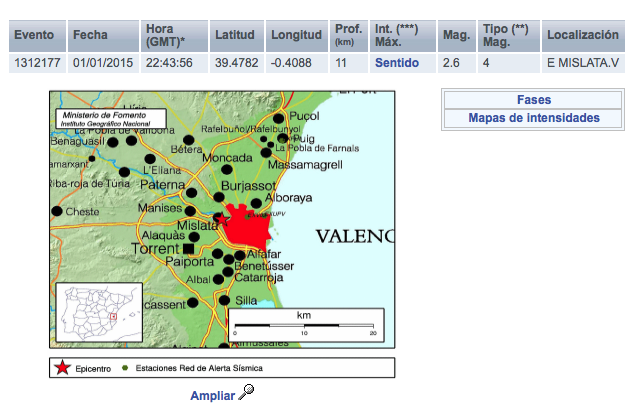
Task: Select latitude value 39.4782
Action: click(x=237, y=63)
